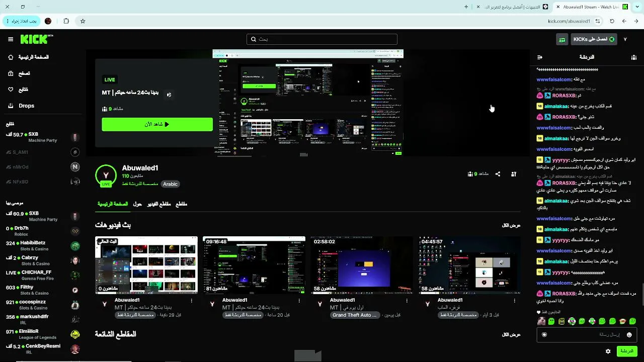
Task: Click the Arabic language tag
Action: point(170,184)
